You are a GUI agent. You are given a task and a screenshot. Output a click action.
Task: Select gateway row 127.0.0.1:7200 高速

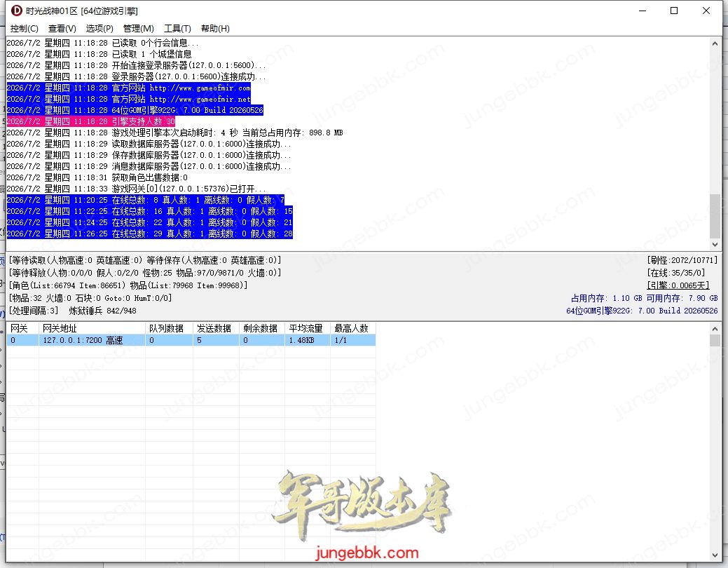click(191, 340)
